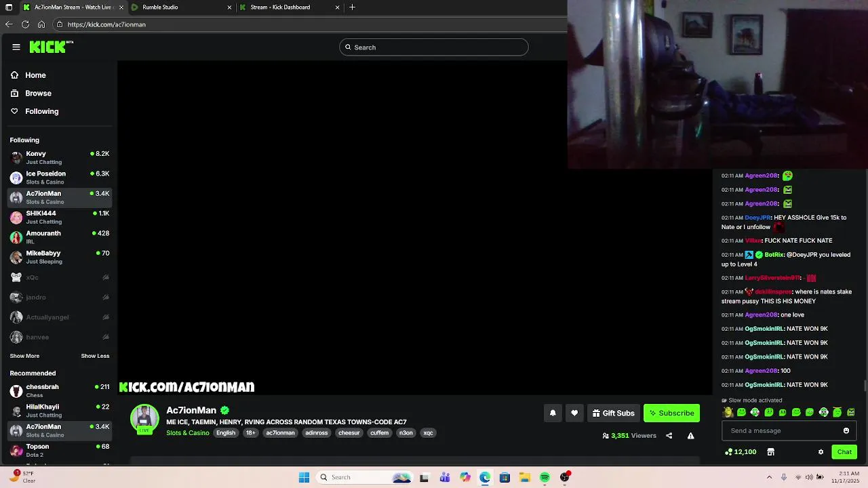Switch to Stream - Kick Dashboard tab
This screenshot has width=868, height=488.
[288, 7]
